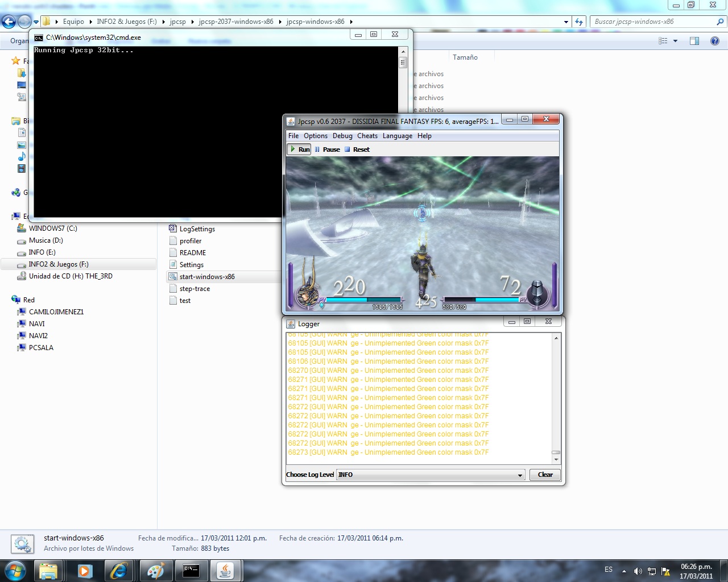Viewport: 728px width, 582px height.
Task: Click the Favorites star icon in sidebar
Action: (16, 61)
